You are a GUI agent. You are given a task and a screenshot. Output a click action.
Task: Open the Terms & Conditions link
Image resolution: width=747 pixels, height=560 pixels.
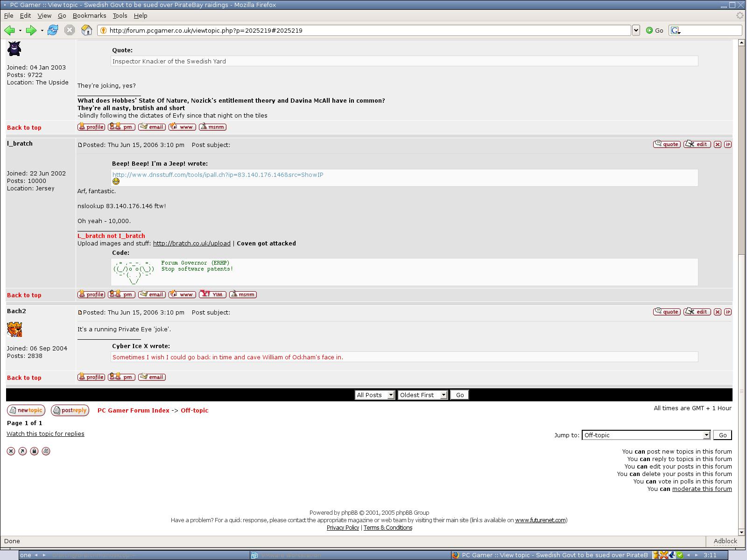click(388, 527)
